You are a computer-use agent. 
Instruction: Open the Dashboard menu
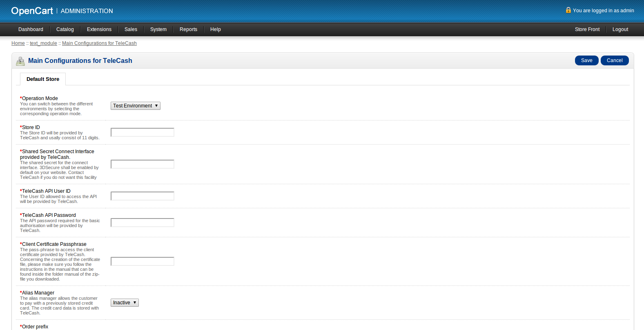click(31, 29)
